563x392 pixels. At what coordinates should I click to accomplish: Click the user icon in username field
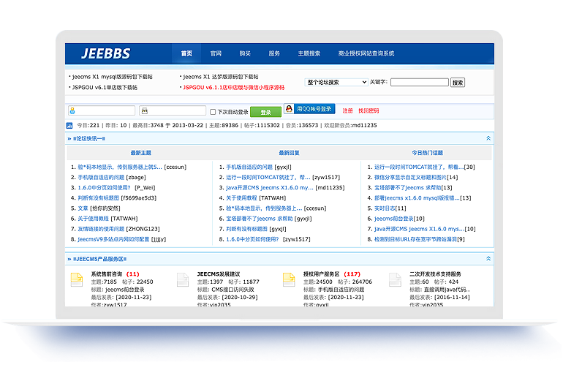point(72,111)
